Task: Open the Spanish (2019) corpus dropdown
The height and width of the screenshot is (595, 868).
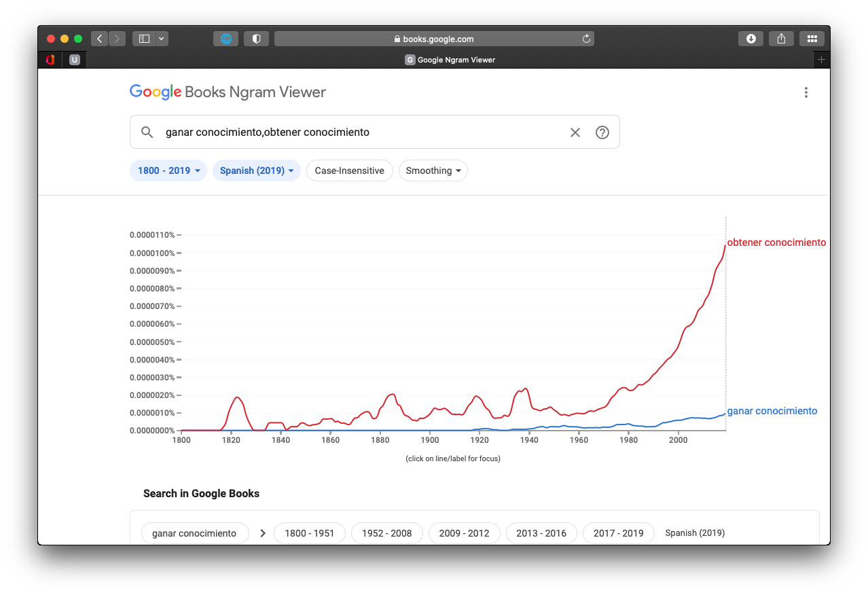Action: point(257,170)
